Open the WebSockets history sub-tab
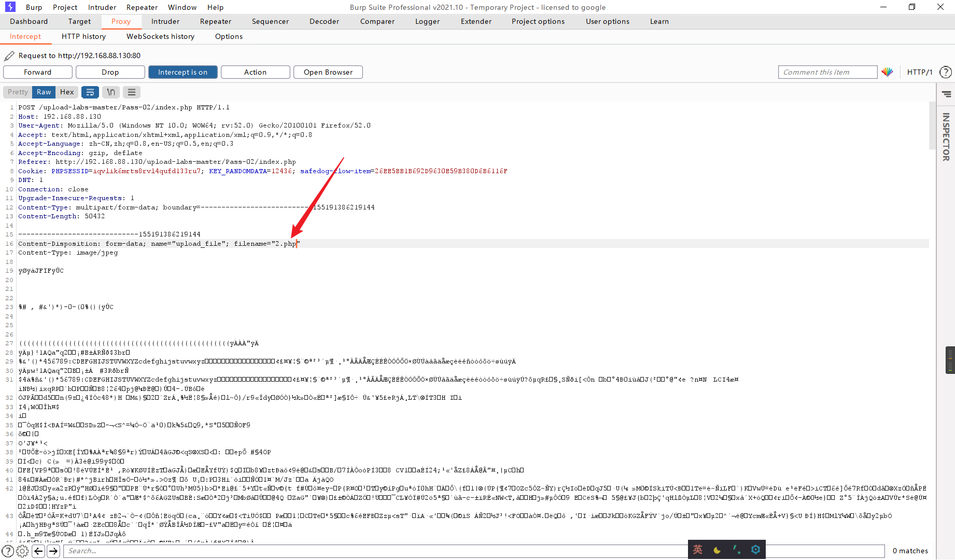The image size is (955, 560). pyautogui.click(x=160, y=36)
